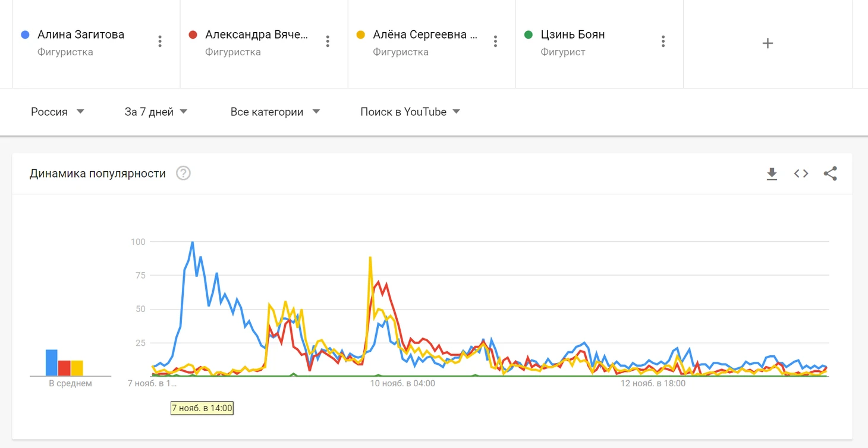Open options menu for Алина Загитова
Viewport: 868px width, 448px height.
(160, 41)
